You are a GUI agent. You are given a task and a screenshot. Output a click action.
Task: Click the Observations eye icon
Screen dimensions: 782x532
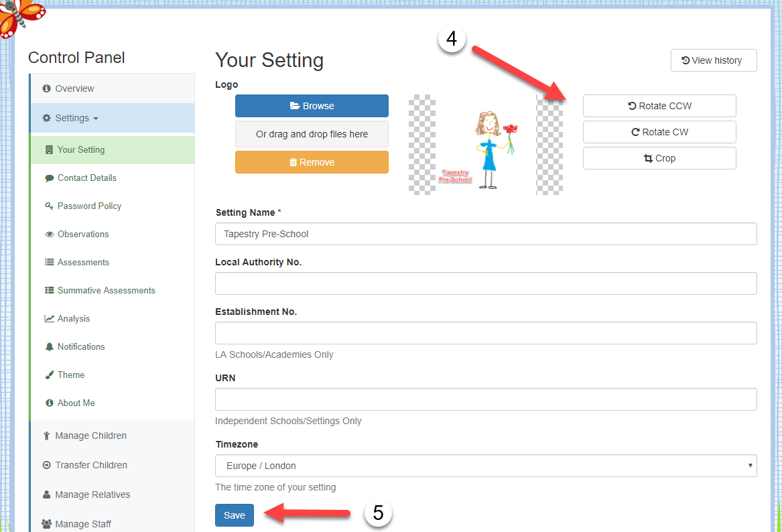coord(49,235)
